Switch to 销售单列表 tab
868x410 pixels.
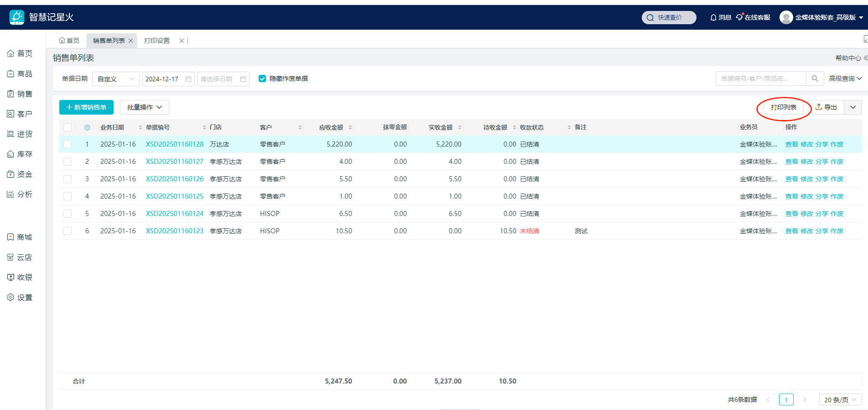click(109, 41)
